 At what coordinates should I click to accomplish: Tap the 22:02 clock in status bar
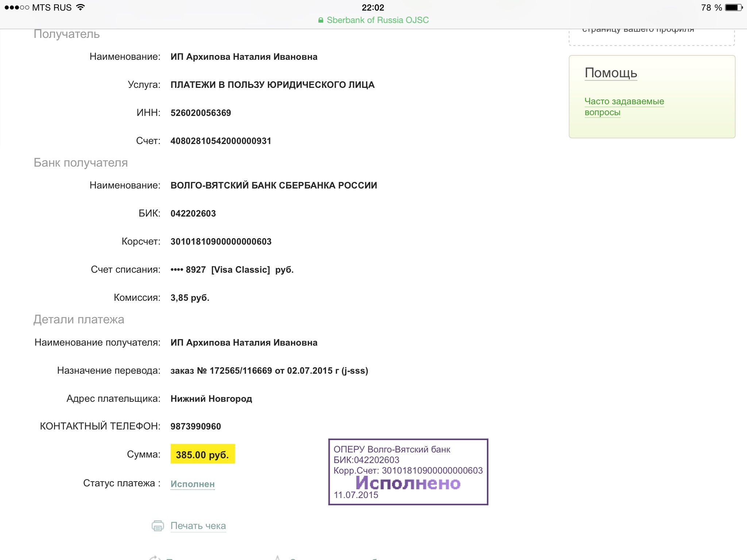[373, 7]
